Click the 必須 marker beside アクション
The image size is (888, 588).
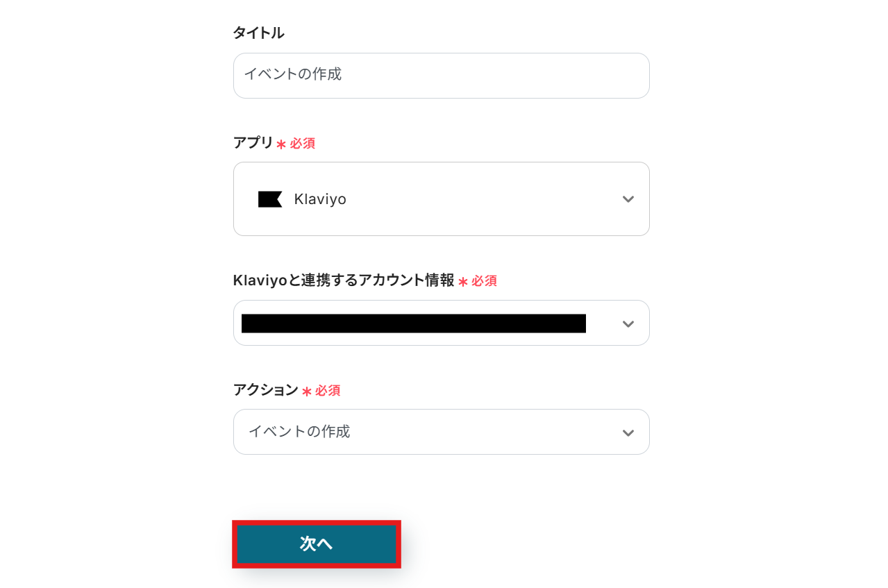tap(328, 391)
